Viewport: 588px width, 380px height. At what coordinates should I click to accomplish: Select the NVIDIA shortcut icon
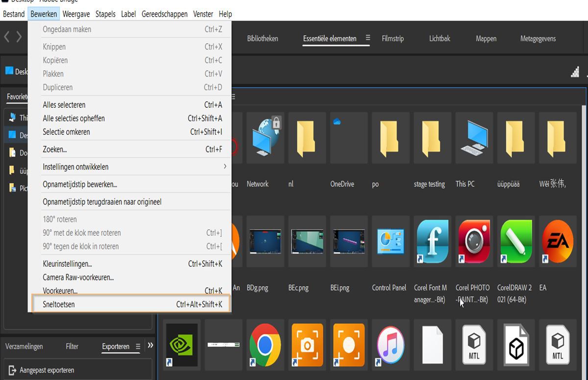[x=182, y=345]
